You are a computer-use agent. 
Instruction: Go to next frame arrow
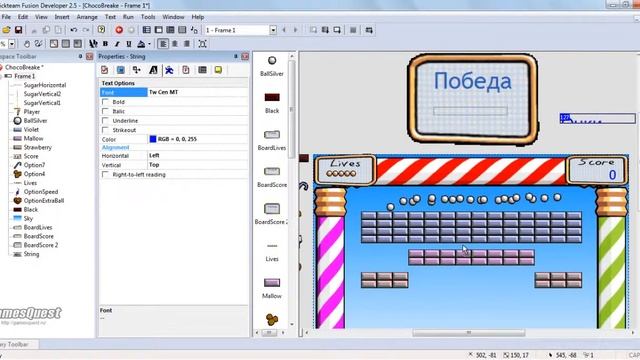click(296, 30)
